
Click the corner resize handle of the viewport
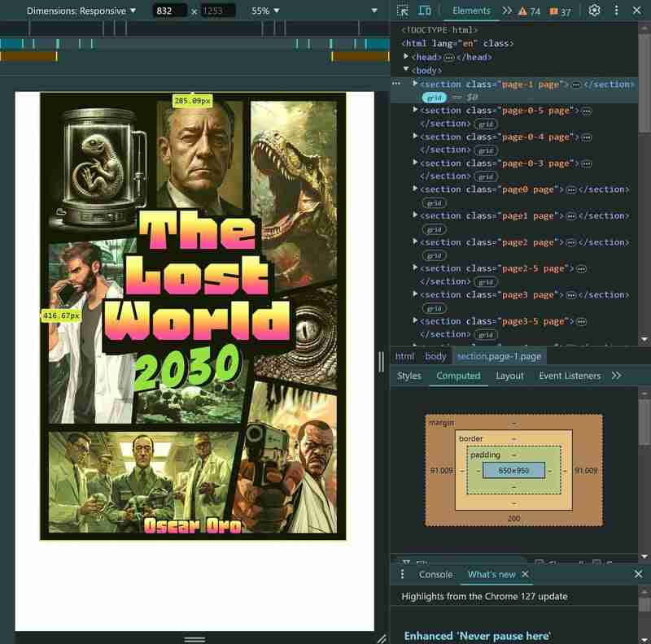click(x=382, y=638)
